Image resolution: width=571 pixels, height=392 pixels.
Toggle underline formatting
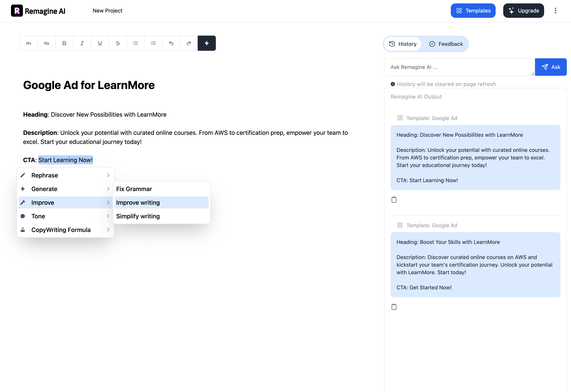click(100, 43)
